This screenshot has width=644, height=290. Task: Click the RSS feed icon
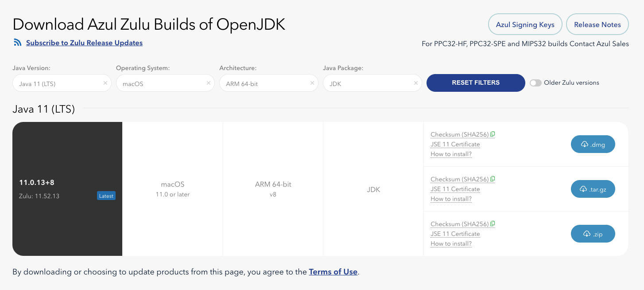click(x=18, y=43)
